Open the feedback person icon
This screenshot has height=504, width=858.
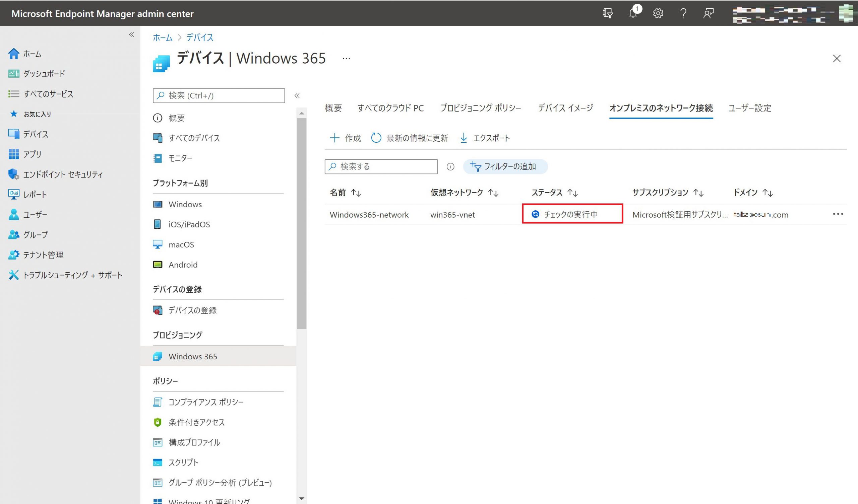coord(708,13)
